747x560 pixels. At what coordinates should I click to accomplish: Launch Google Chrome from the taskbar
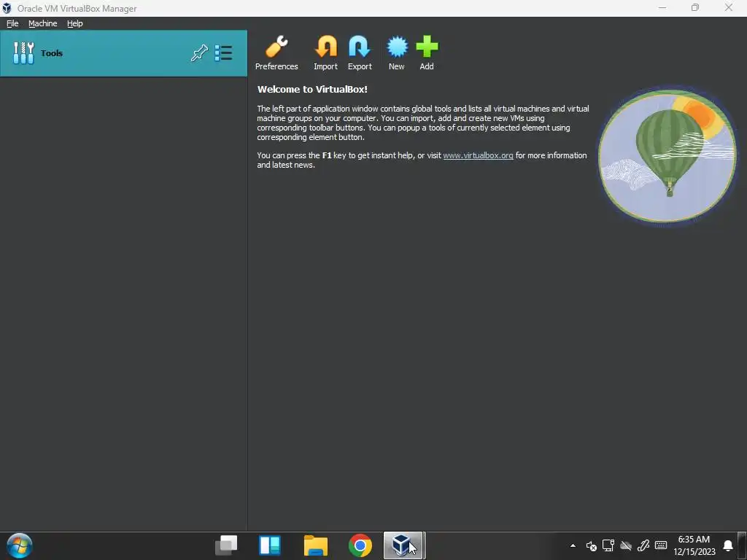pos(360,545)
